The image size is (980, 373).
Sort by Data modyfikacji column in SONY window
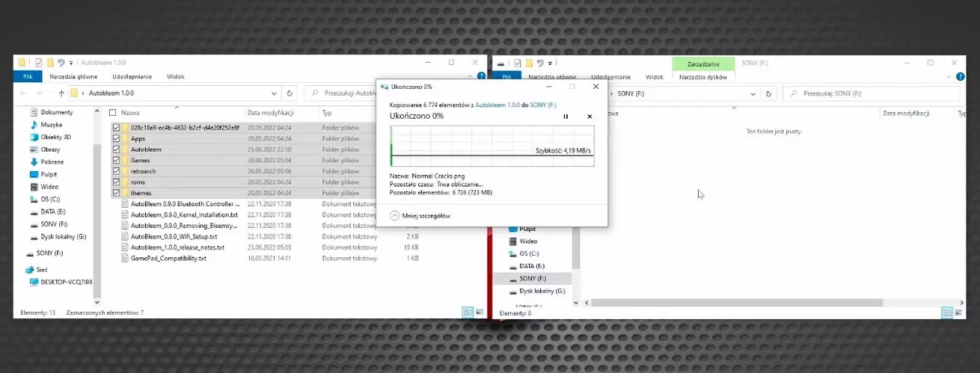(906, 114)
